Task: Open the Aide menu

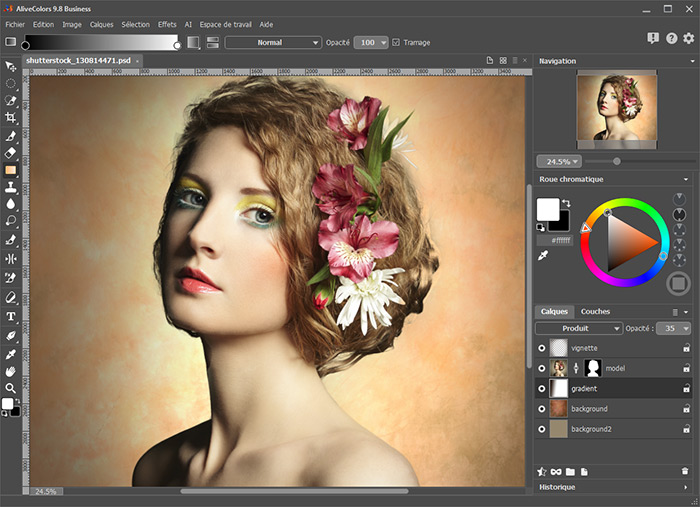Action: (267, 25)
